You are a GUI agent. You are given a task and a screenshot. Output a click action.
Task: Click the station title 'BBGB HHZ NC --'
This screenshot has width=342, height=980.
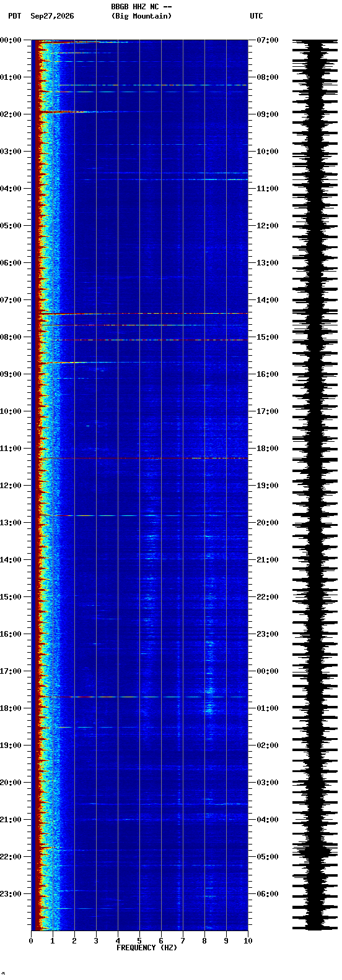(141, 7)
